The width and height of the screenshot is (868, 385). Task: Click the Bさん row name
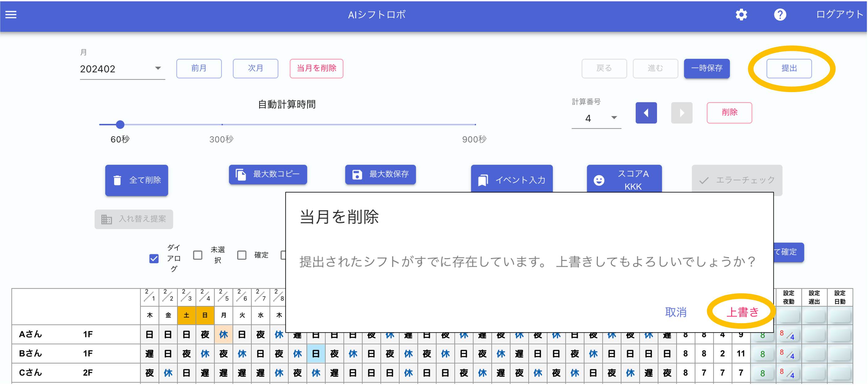pyautogui.click(x=31, y=354)
